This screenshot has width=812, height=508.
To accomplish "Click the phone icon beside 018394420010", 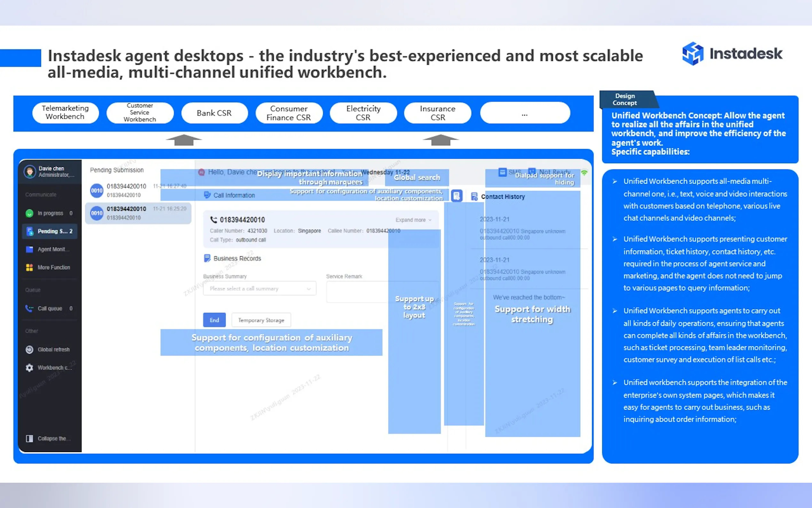I will (213, 220).
